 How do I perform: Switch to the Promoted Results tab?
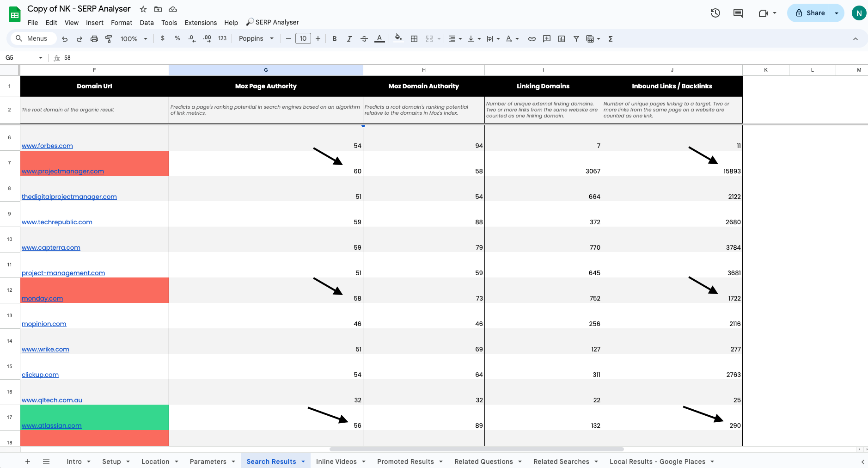pyautogui.click(x=405, y=461)
